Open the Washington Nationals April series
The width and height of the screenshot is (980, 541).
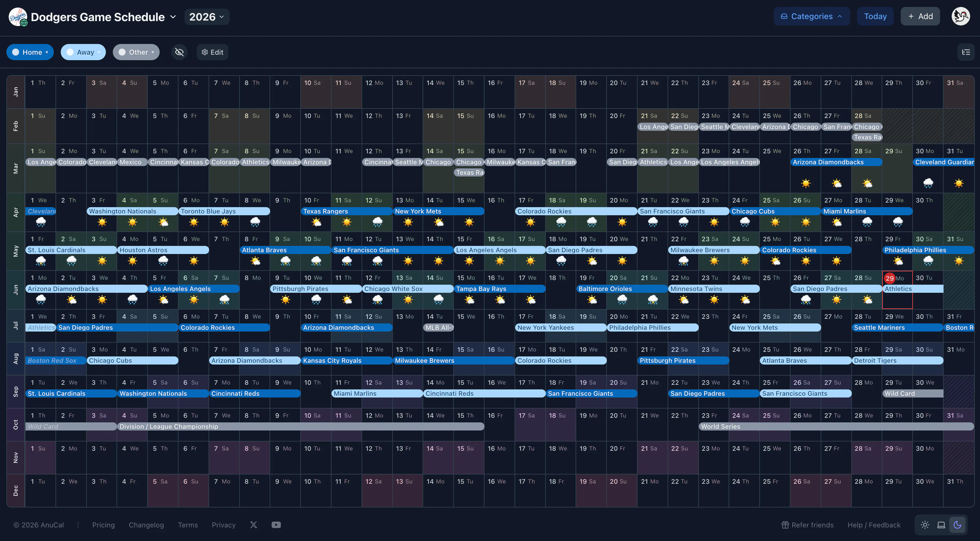tap(132, 211)
